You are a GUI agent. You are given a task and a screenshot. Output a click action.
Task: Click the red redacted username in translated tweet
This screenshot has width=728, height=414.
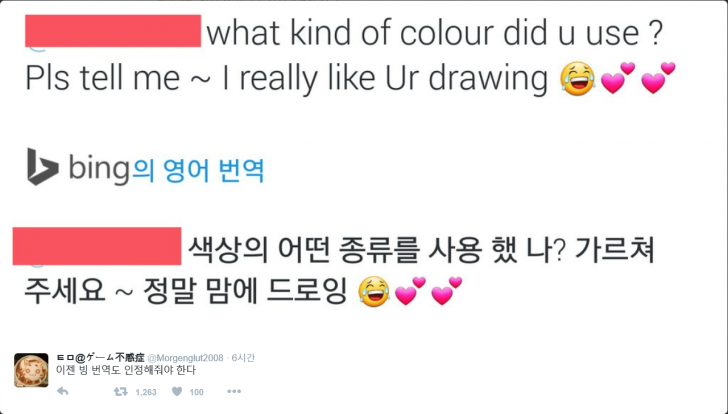[97, 246]
